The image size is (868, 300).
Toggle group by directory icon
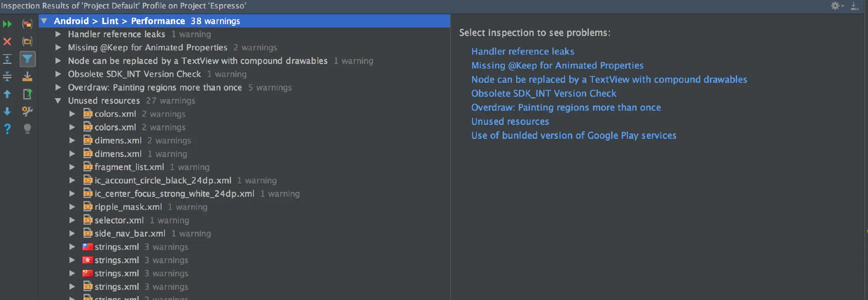point(27,41)
